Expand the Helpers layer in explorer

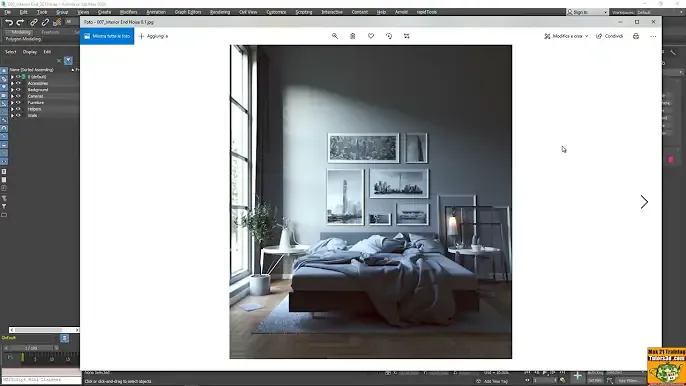click(12, 109)
